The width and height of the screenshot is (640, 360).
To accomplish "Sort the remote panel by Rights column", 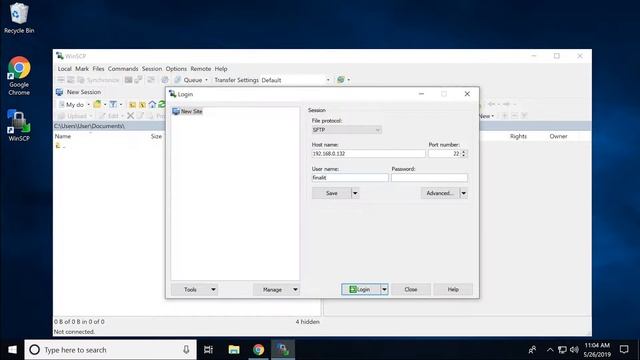I will tap(518, 136).
